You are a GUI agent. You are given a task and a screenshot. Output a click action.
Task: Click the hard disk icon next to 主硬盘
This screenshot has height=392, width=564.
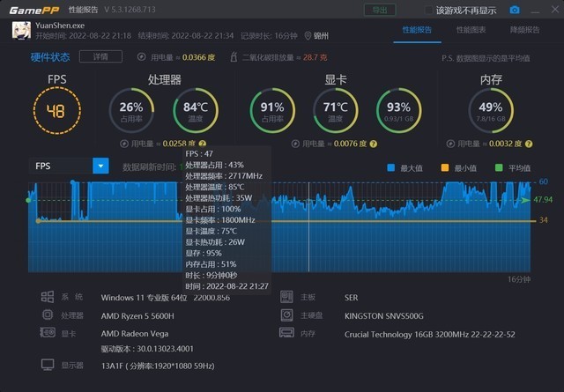[x=286, y=315]
